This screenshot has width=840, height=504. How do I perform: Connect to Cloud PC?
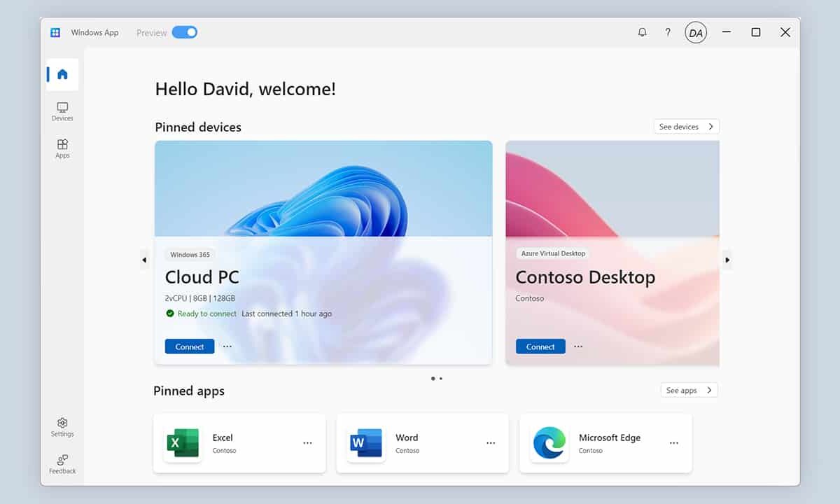coord(189,346)
